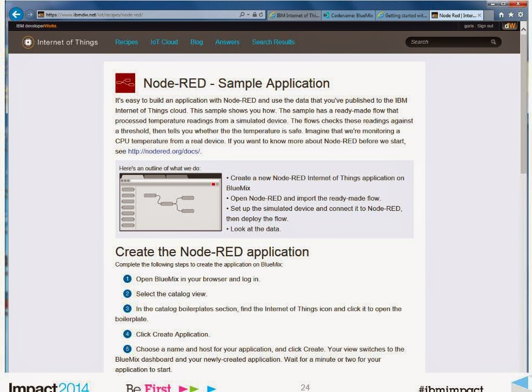The width and height of the screenshot is (532, 392).
Task: Switch to Codename: BlueMix tab
Action: click(x=348, y=15)
